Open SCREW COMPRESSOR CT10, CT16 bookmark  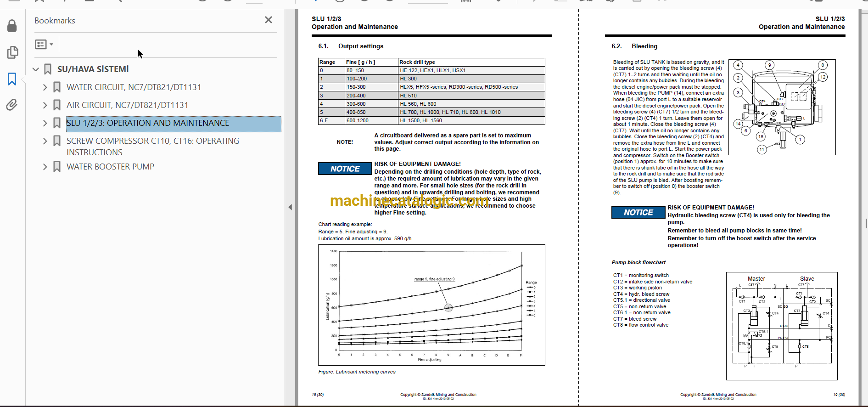click(152, 147)
